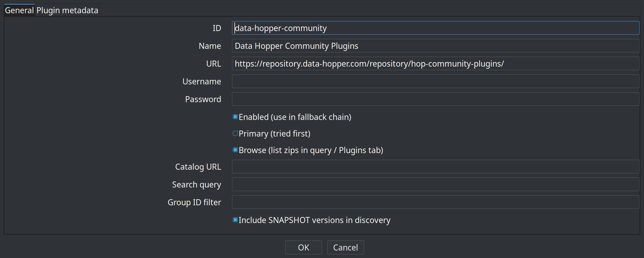The height and width of the screenshot is (258, 644).
Task: Confirm the dialog with OK
Action: [303, 247]
